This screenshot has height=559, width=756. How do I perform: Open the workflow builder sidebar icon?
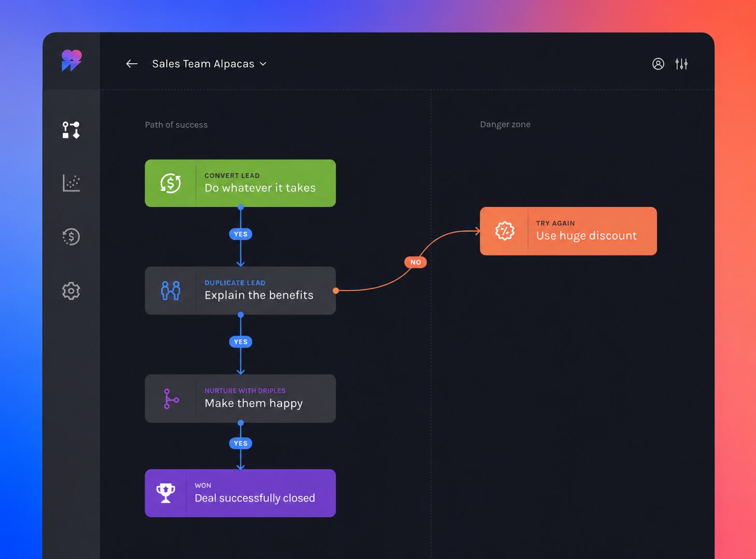coord(71,130)
